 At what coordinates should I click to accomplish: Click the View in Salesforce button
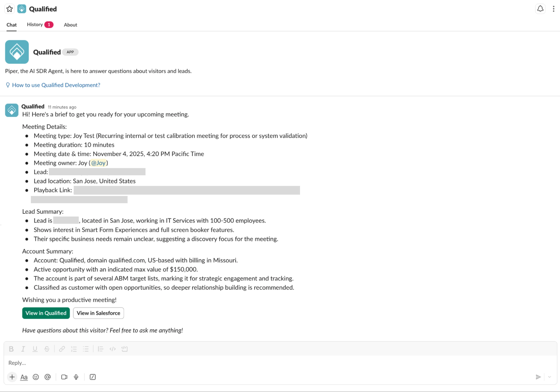coord(98,313)
